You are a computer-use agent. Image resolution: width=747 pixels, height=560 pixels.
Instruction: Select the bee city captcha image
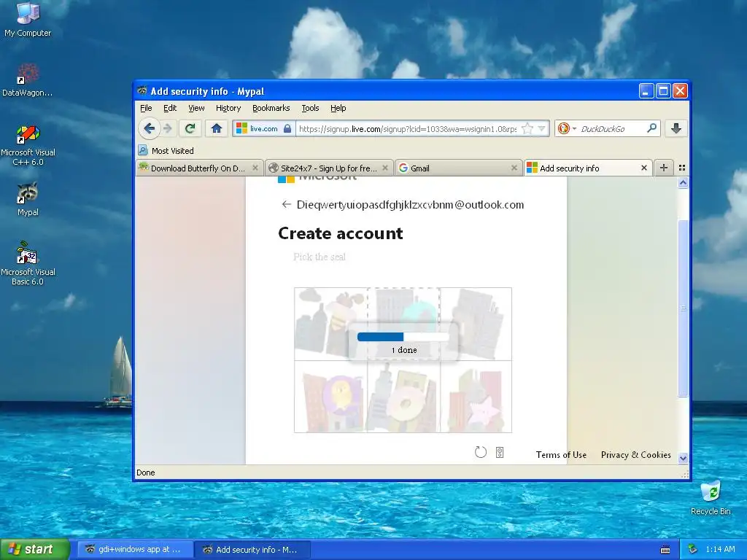coord(330,324)
